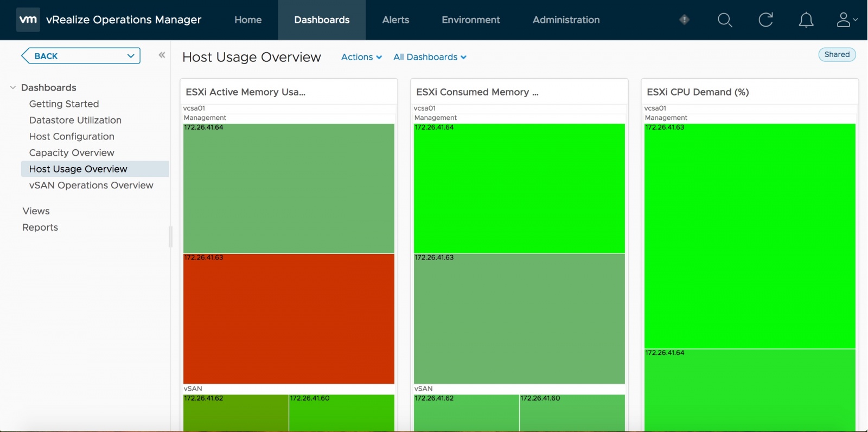The height and width of the screenshot is (432, 868).
Task: Open Reports in the sidebar
Action: [x=40, y=227]
